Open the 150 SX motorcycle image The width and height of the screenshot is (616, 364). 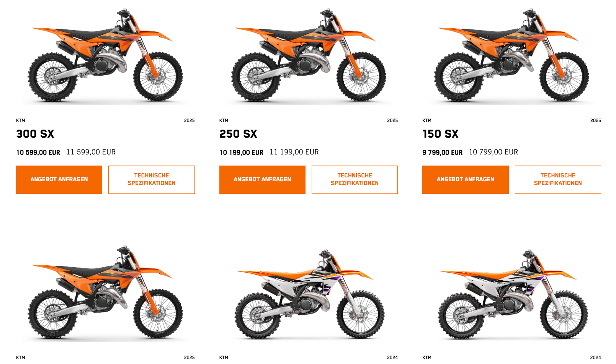coord(511,55)
